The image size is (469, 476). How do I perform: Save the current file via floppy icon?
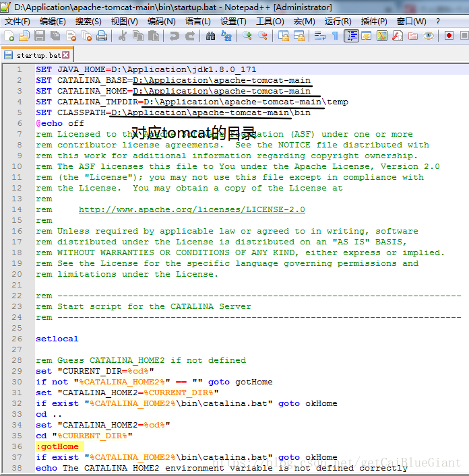click(x=40, y=36)
